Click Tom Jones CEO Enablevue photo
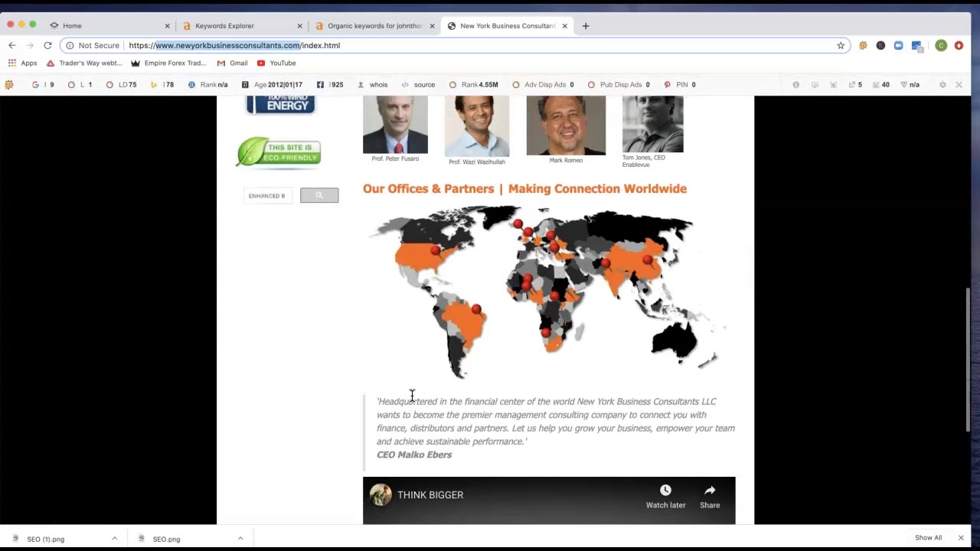 tap(652, 124)
